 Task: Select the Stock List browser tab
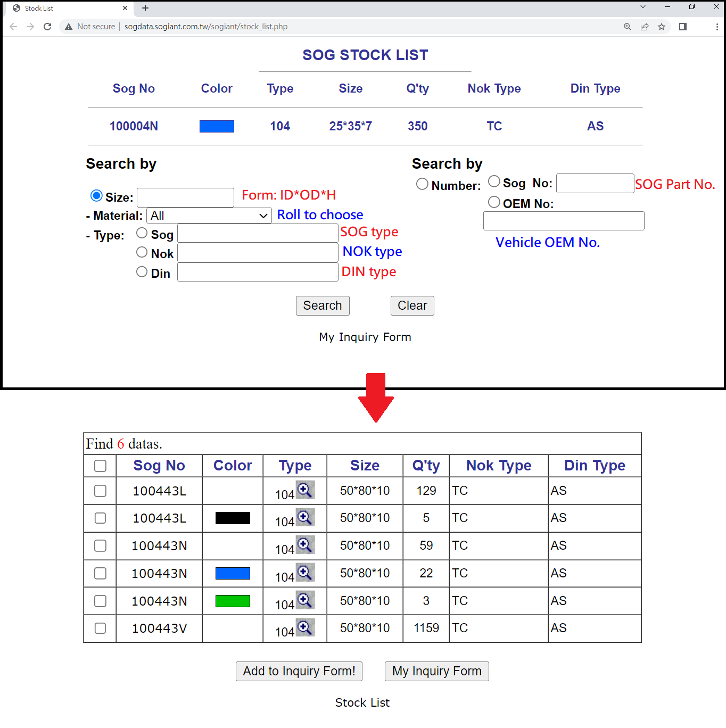tap(69, 8)
